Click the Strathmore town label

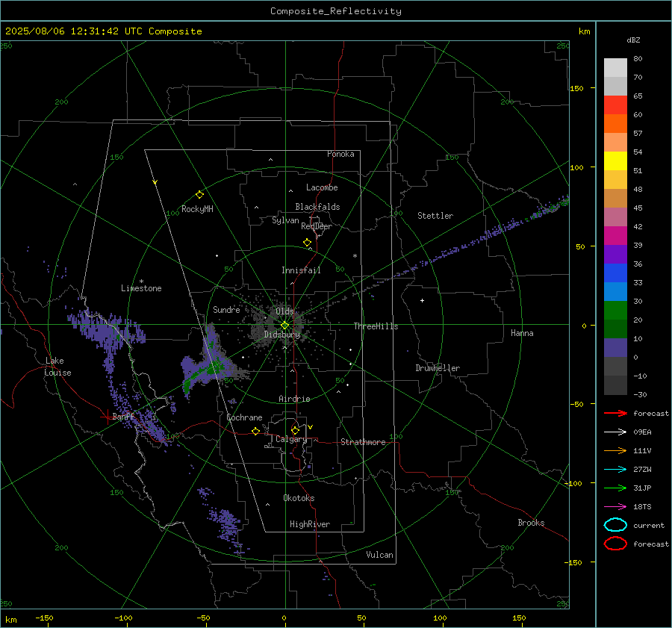click(363, 442)
